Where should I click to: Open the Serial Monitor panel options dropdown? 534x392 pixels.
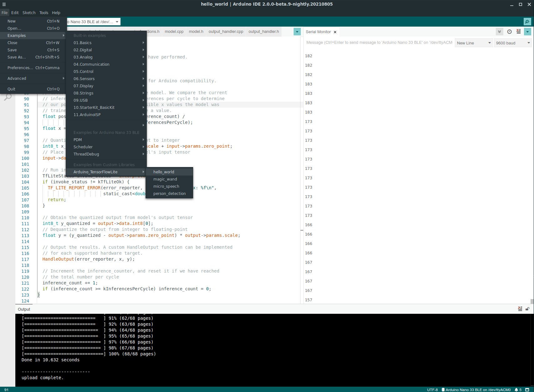point(527,32)
